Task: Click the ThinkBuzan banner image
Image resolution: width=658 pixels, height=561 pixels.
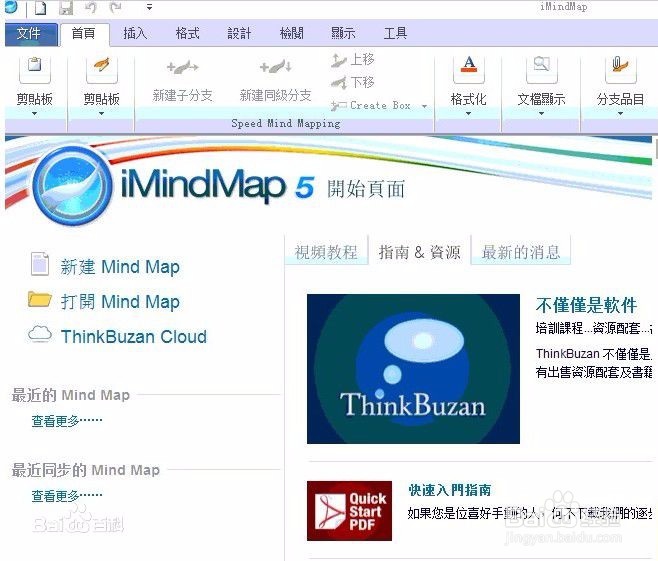Action: [413, 369]
